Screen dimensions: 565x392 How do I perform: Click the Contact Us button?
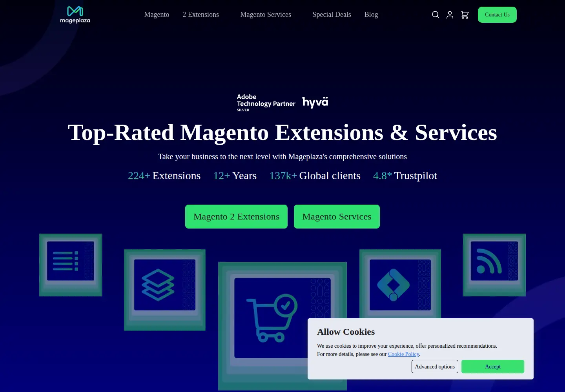(x=497, y=15)
